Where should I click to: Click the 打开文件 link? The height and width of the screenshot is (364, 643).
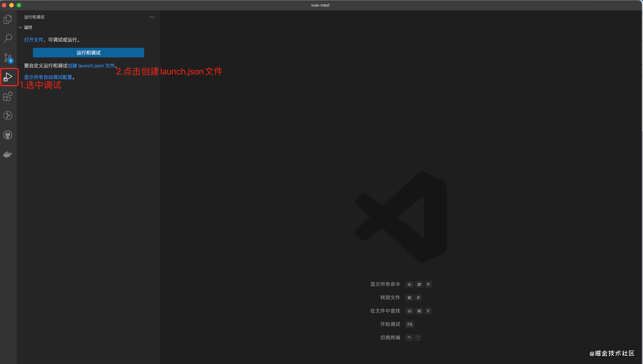(x=34, y=40)
